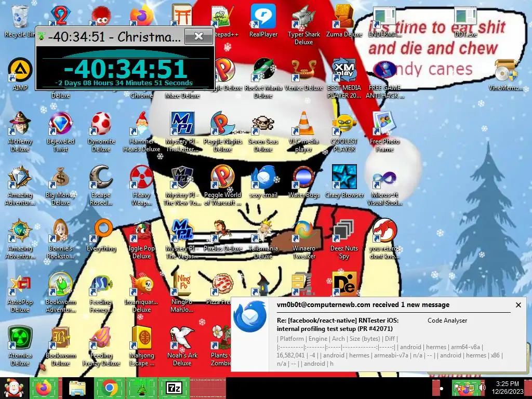This screenshot has height=399, width=532.
Task: Select Water Bugs desktop icon
Action: pos(303,177)
